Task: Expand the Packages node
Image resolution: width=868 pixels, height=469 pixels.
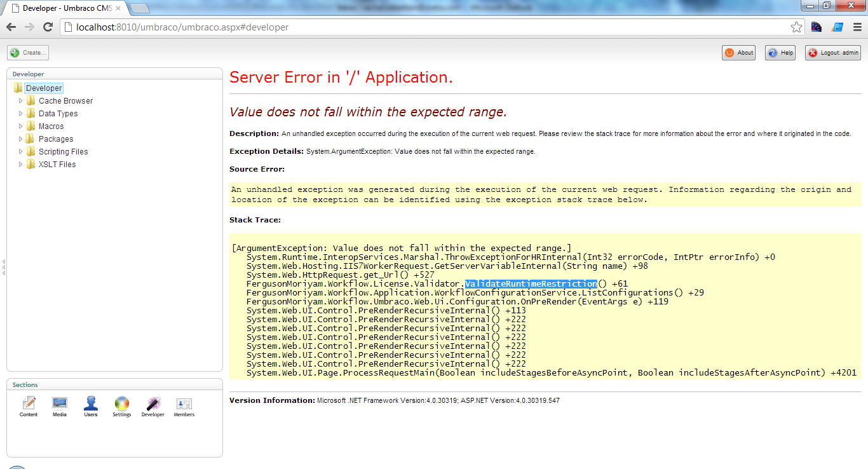Action: coord(20,139)
